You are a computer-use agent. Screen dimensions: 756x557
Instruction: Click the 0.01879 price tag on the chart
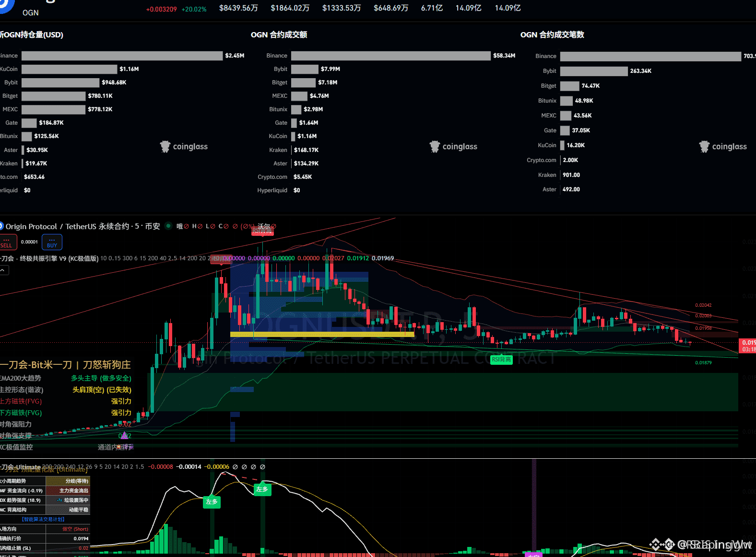click(703, 363)
